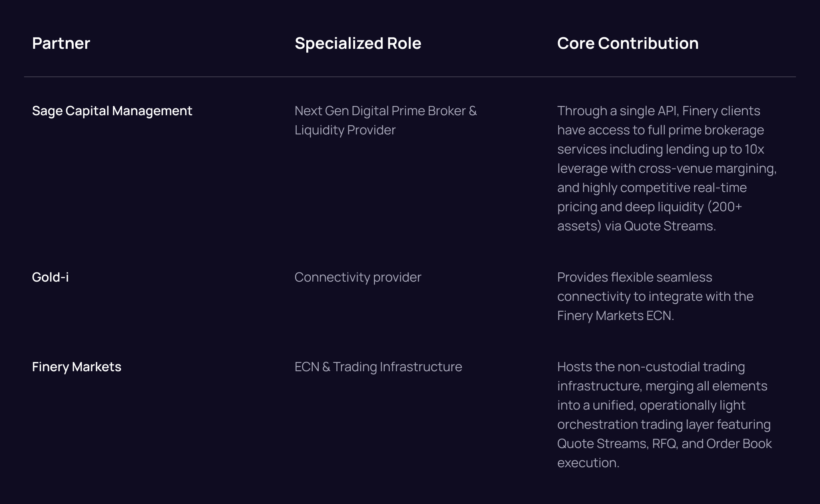The image size is (820, 504).
Task: Click the 'lending up to 10x' line
Action: pos(660,149)
